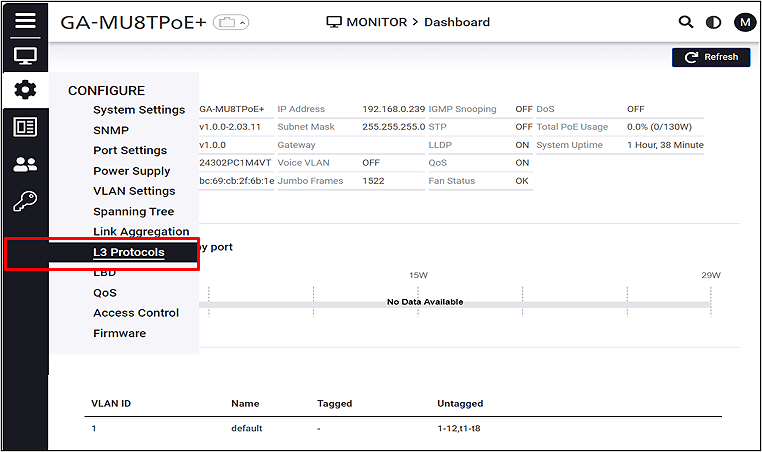Expand the device selector next to GA-MU8TPoE+
Viewport: 762px width, 452px height.
pyautogui.click(x=231, y=22)
